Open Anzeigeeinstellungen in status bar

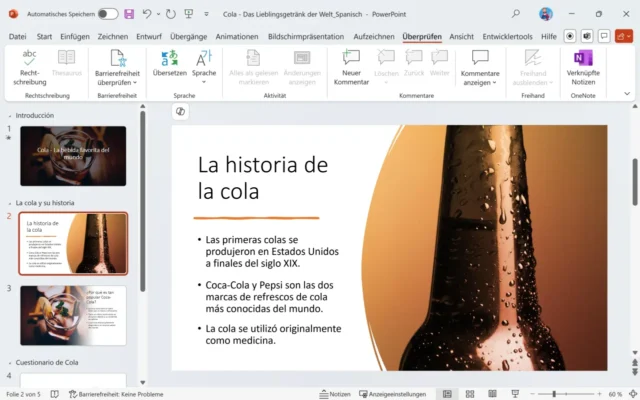tap(392, 394)
